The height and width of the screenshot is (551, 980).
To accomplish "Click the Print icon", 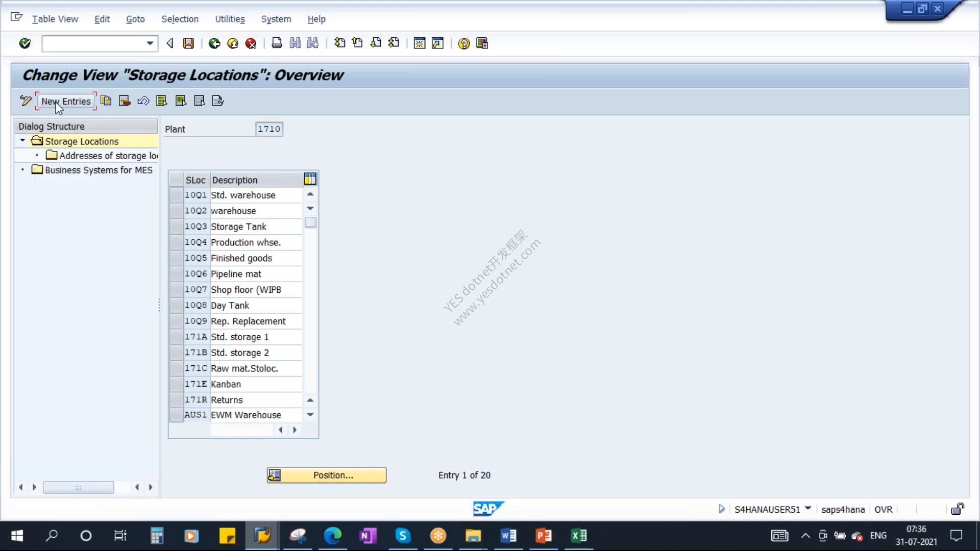I will tap(277, 43).
